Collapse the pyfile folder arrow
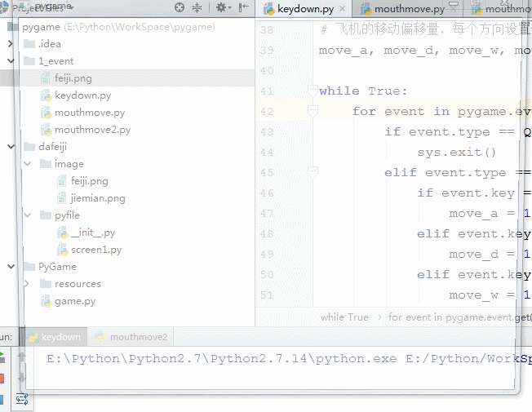The height and width of the screenshot is (412, 532). click(x=27, y=215)
